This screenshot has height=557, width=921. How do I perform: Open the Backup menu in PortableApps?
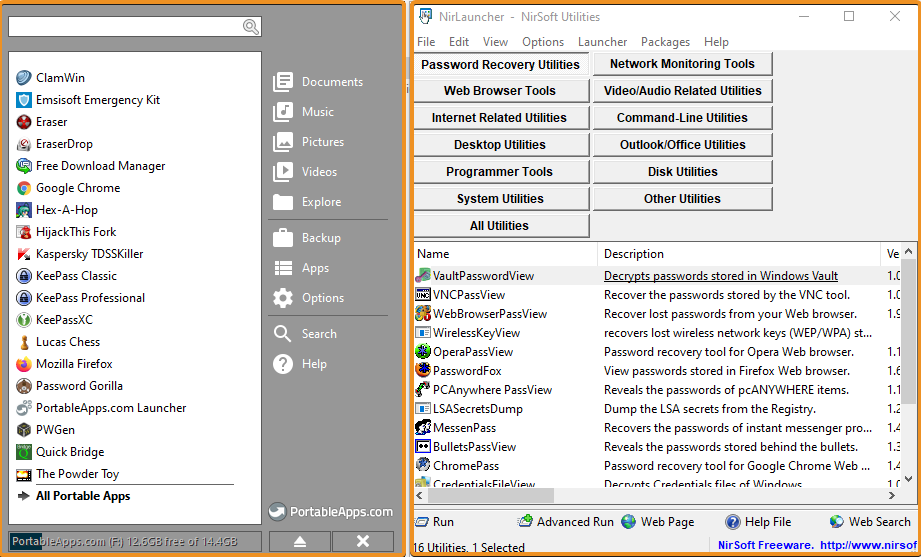307,238
